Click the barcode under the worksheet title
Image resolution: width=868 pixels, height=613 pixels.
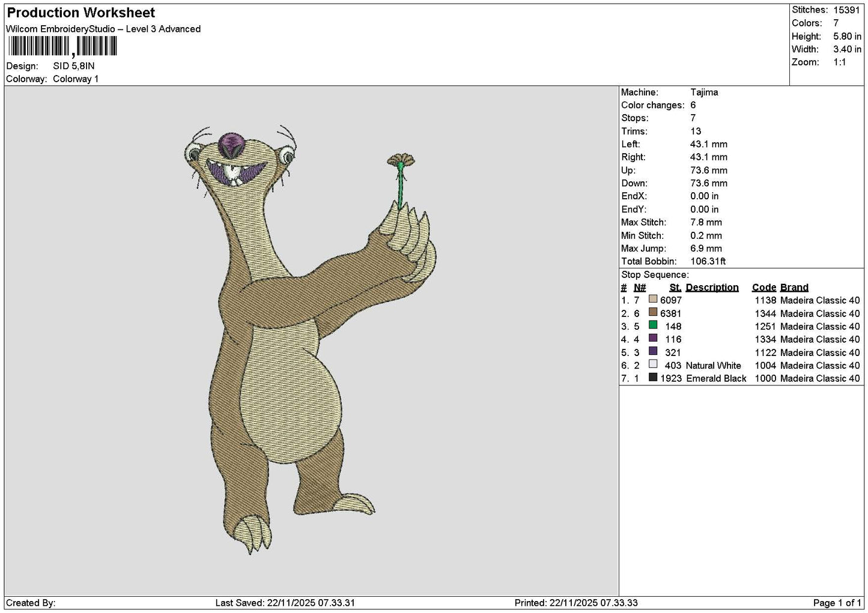tap(62, 47)
